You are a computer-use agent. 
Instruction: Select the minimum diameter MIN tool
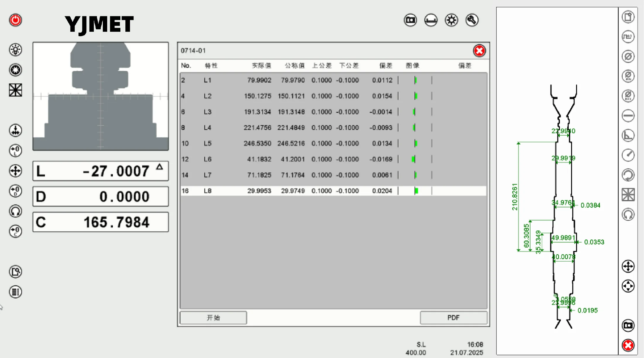[x=628, y=76]
